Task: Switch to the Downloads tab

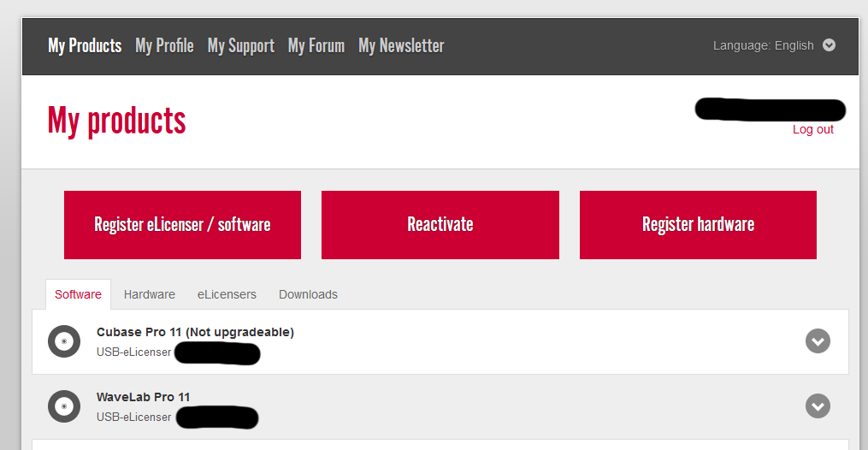Action: [309, 294]
